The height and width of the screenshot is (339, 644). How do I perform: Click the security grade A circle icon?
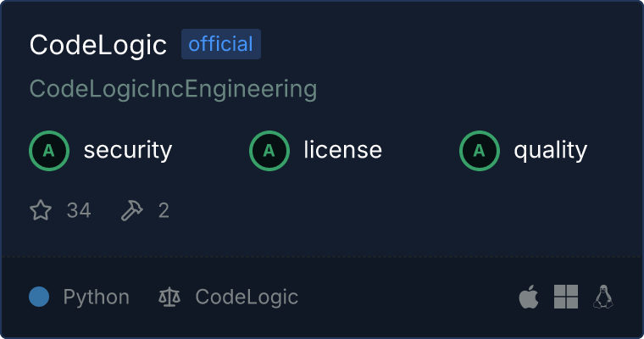(49, 151)
